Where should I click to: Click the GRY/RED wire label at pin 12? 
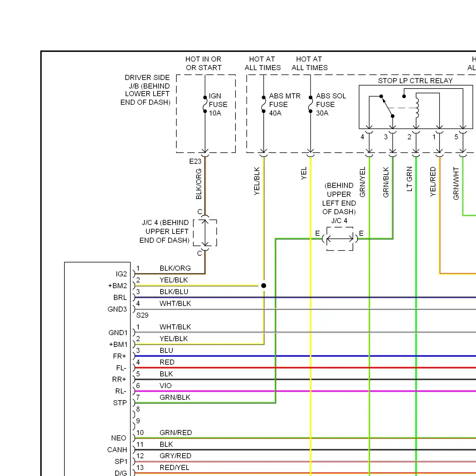pos(175,456)
